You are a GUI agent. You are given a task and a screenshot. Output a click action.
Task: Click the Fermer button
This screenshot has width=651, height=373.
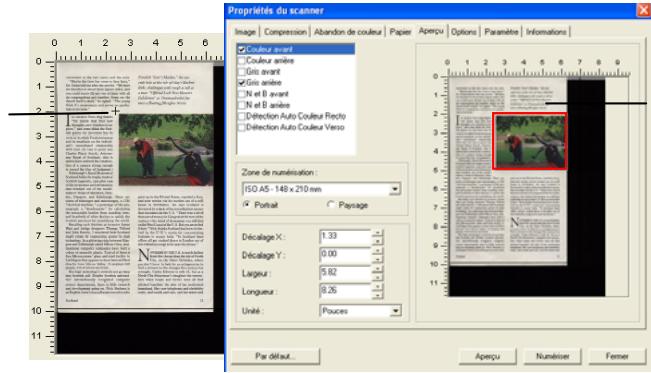(617, 356)
